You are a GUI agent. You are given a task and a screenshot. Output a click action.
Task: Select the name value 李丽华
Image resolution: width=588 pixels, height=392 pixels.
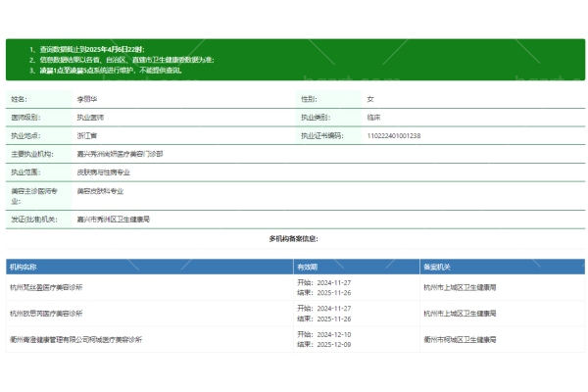pos(87,99)
